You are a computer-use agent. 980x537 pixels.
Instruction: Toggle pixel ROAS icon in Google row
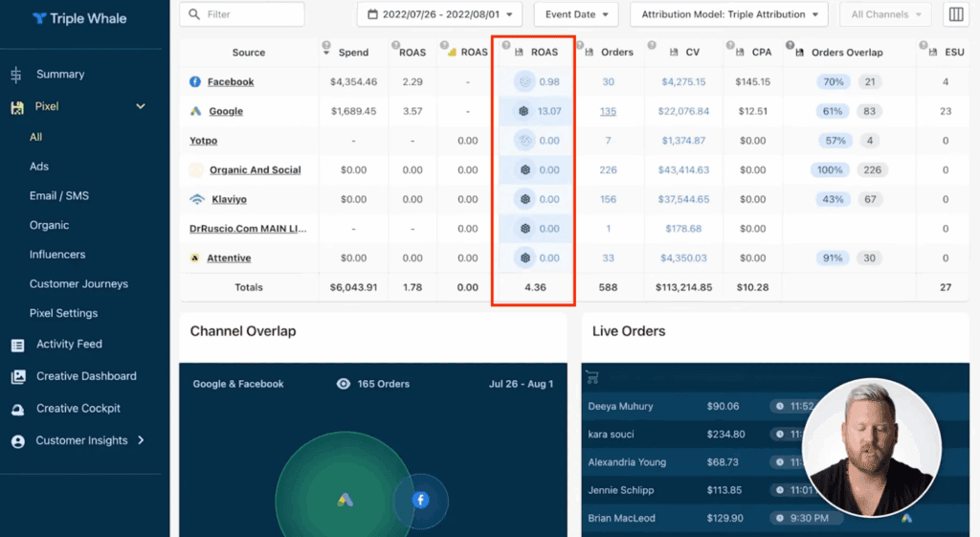point(524,111)
